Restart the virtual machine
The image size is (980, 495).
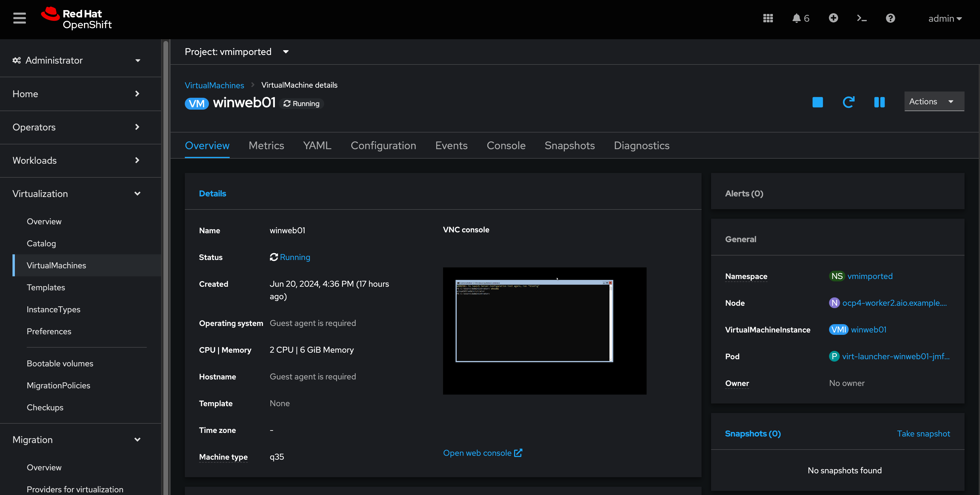pyautogui.click(x=849, y=102)
